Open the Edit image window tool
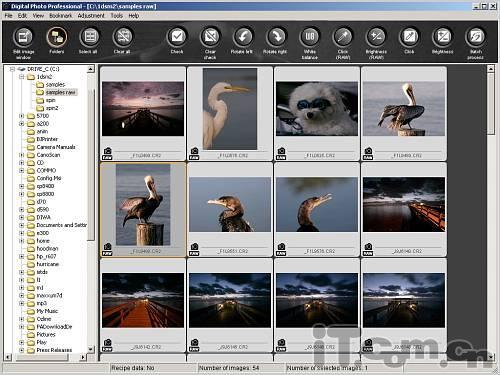The image size is (500, 375). (x=23, y=37)
